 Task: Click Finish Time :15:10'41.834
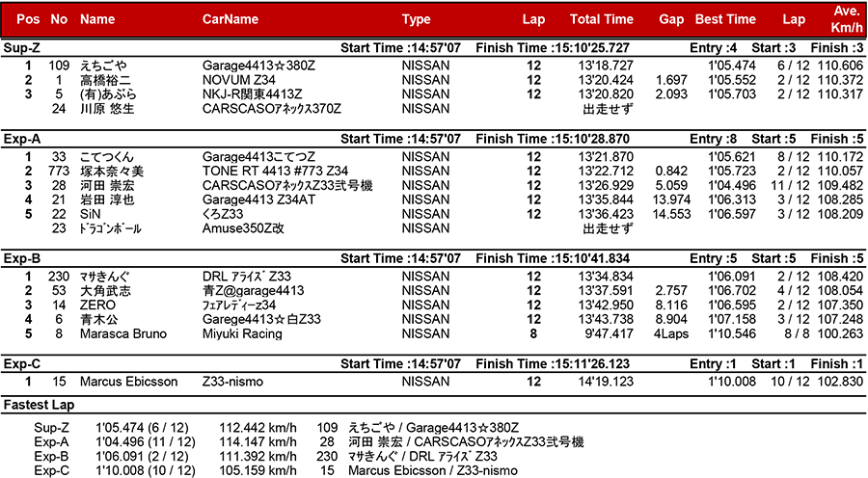(x=553, y=258)
